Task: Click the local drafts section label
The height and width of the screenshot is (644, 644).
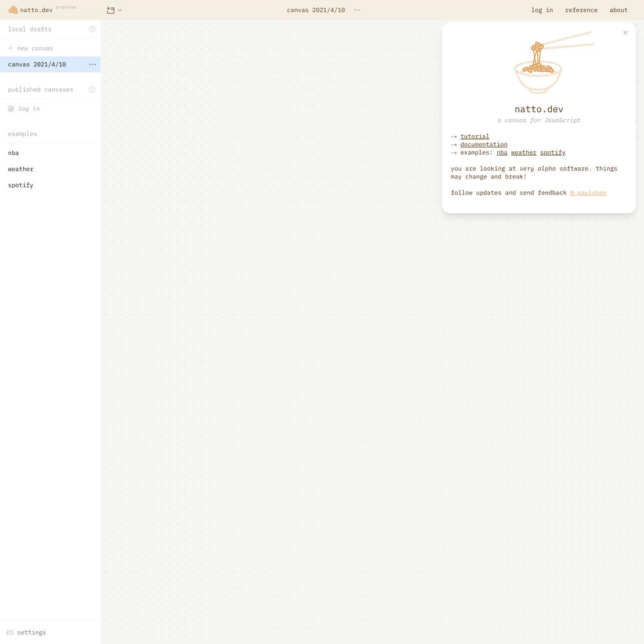Action: (x=30, y=29)
